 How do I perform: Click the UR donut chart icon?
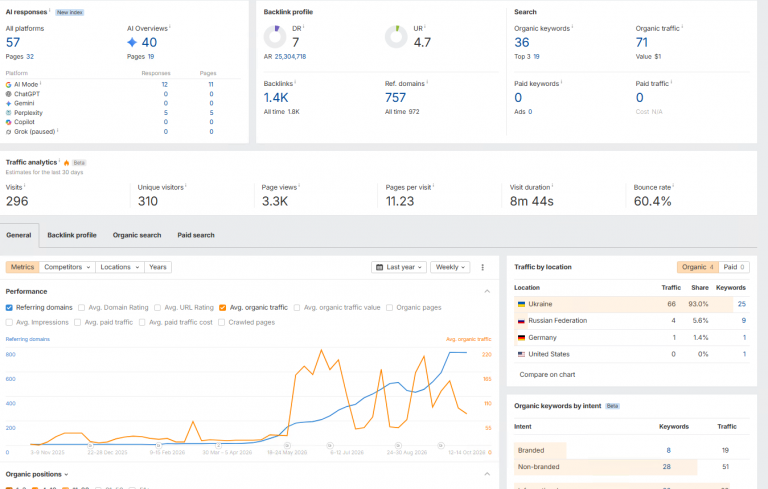tap(396, 37)
